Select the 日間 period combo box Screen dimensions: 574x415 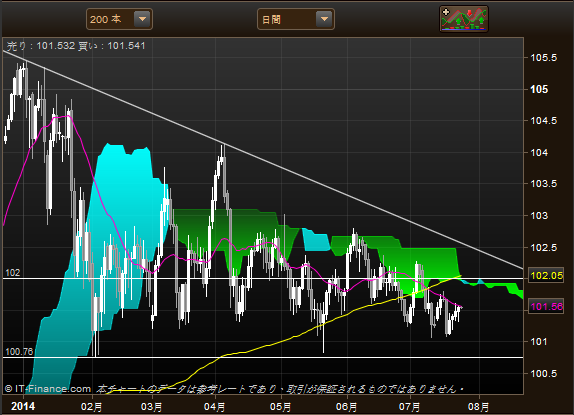pos(296,19)
